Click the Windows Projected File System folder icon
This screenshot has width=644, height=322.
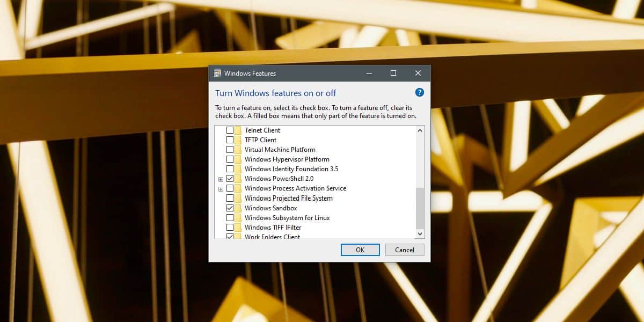238,198
